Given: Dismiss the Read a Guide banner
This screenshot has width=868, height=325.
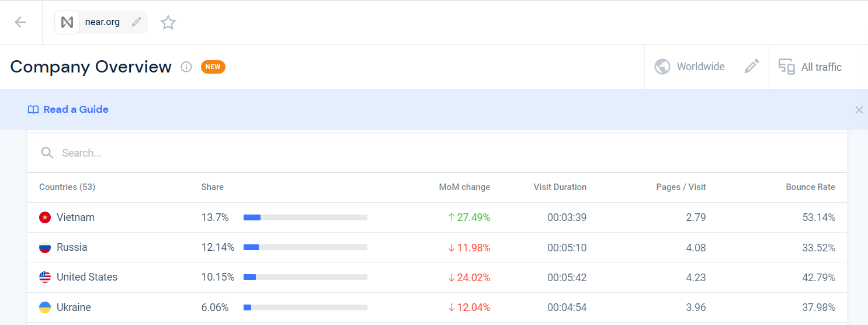Looking at the screenshot, I should (859, 110).
